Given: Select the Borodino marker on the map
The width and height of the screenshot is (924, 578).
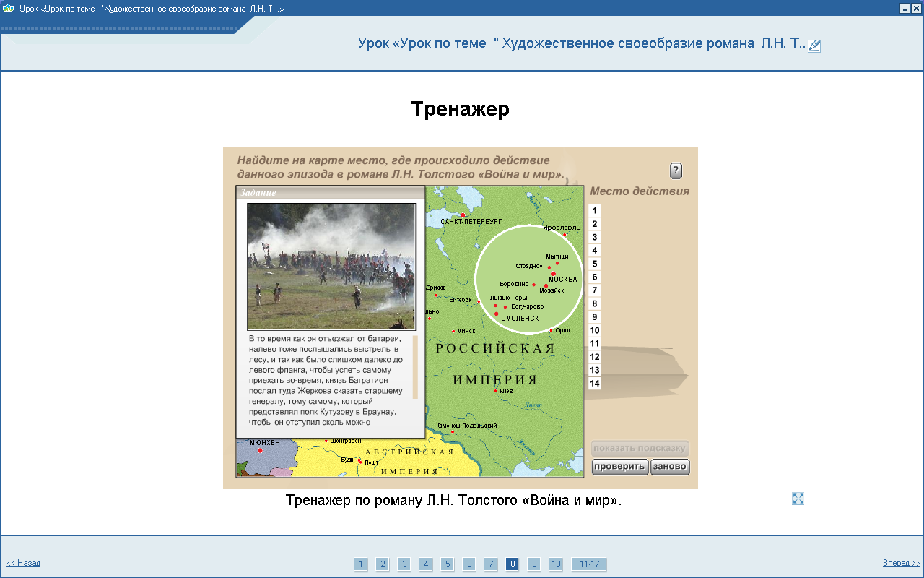Looking at the screenshot, I should 534,285.
